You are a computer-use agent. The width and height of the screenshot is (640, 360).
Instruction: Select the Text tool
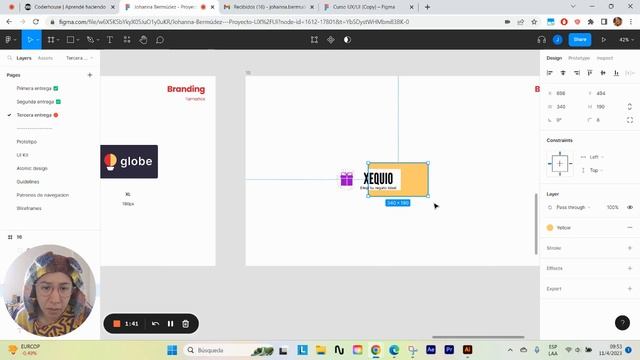click(110, 40)
